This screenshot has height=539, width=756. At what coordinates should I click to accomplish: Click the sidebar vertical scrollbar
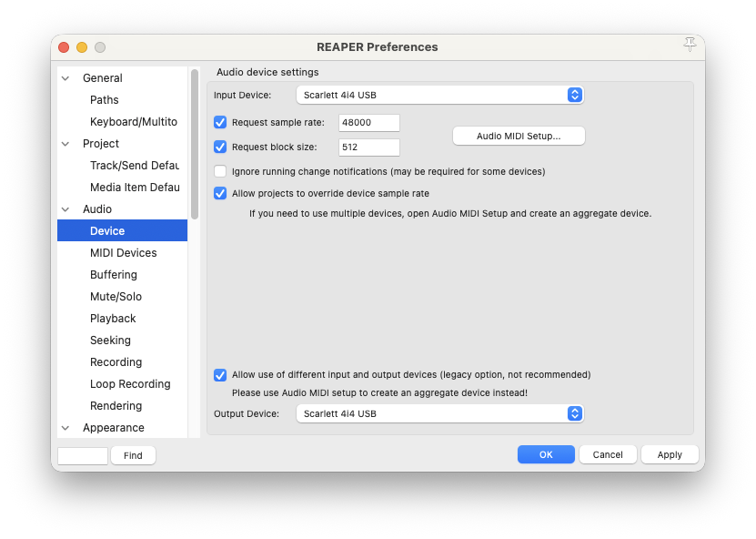click(x=195, y=146)
